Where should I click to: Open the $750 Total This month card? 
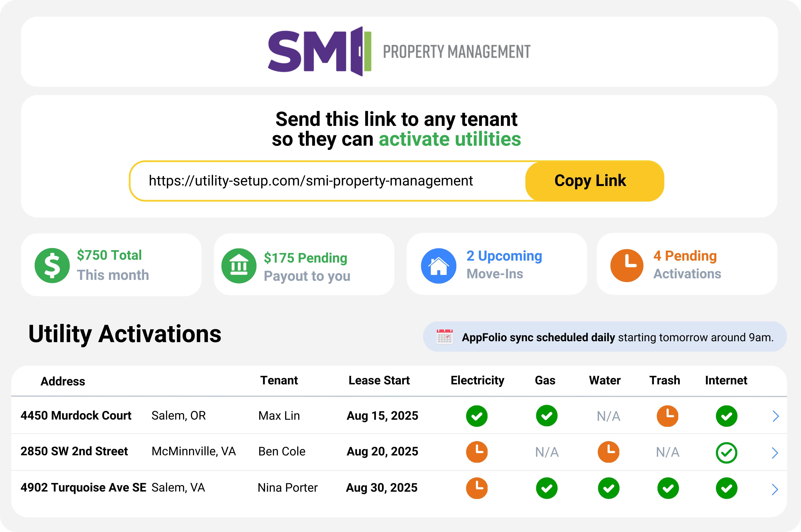click(111, 265)
